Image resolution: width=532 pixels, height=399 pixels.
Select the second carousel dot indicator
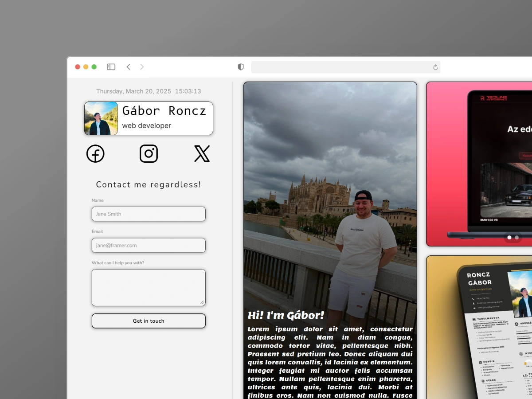point(517,238)
